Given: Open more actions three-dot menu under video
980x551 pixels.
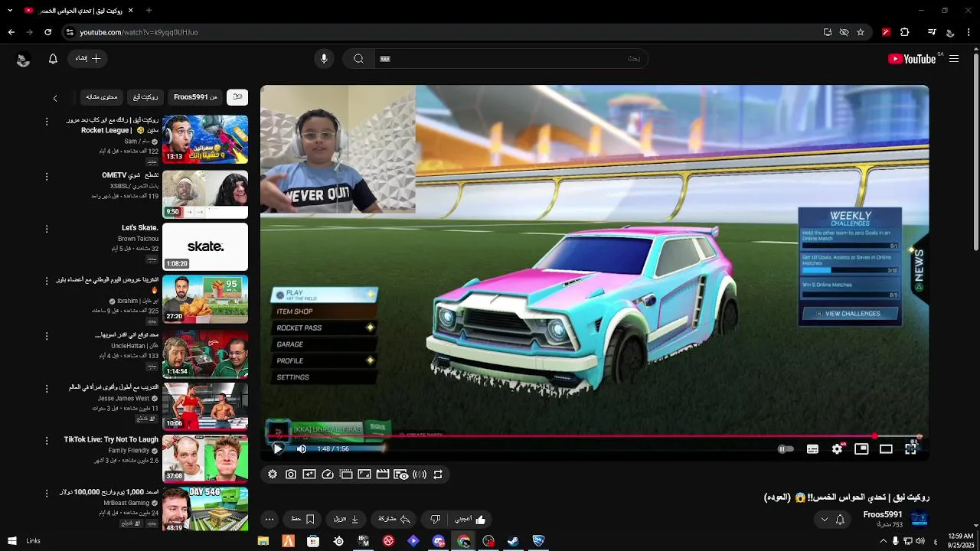Looking at the screenshot, I should (269, 519).
